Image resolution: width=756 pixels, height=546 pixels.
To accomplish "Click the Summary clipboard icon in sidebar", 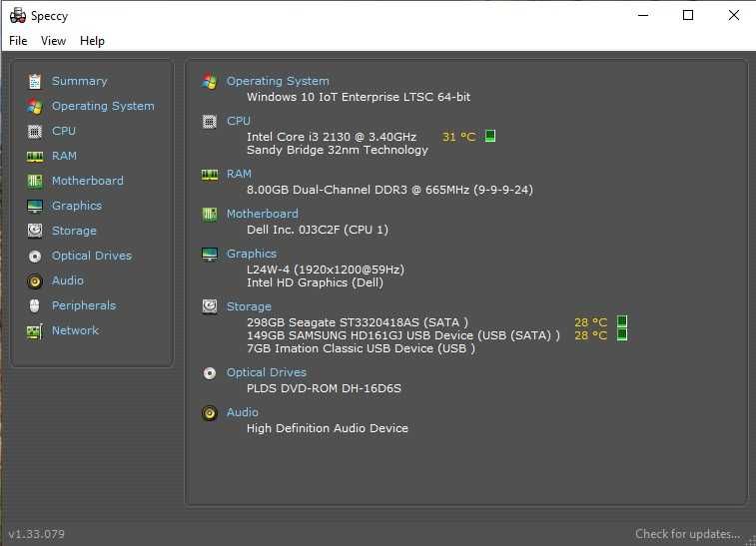I will coord(35,81).
